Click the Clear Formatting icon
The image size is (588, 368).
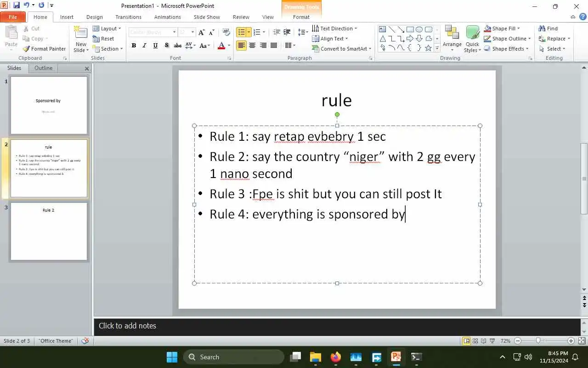[226, 32]
